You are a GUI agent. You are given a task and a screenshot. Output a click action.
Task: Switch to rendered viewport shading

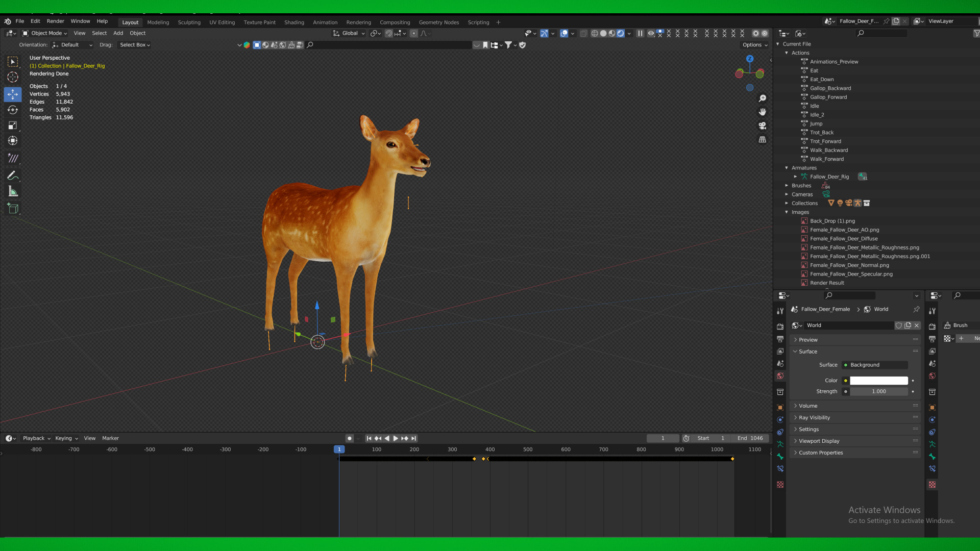[621, 33]
